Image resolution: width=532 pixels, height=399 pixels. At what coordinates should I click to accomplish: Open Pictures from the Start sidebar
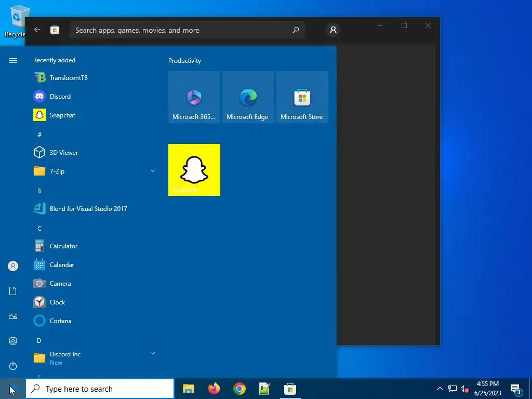13,316
